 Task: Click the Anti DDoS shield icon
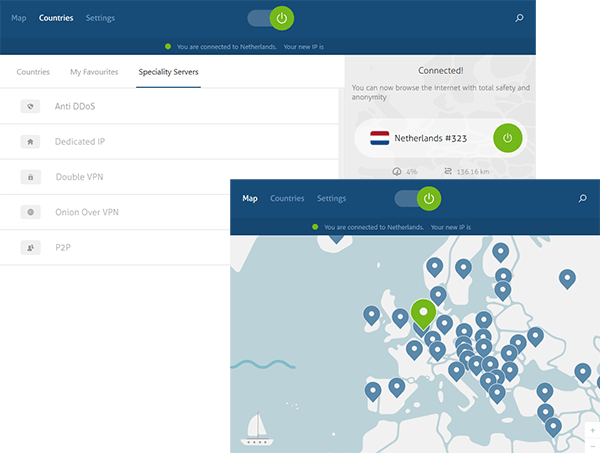tap(30, 106)
